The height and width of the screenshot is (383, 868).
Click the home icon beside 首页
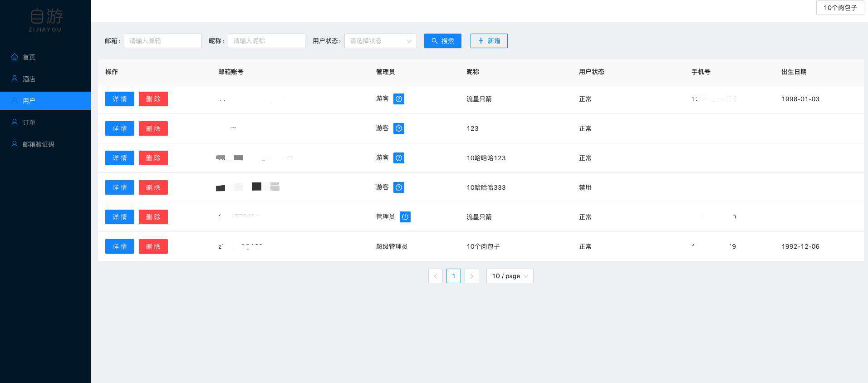15,57
